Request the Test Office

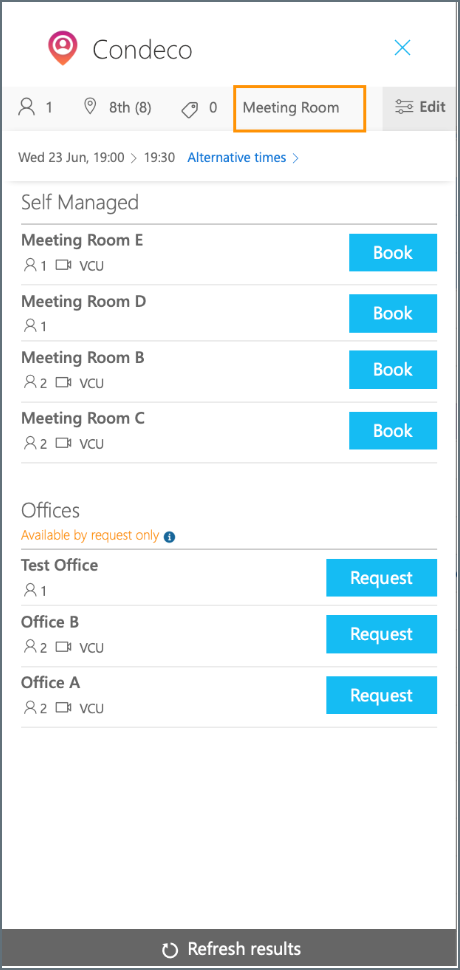pos(381,578)
